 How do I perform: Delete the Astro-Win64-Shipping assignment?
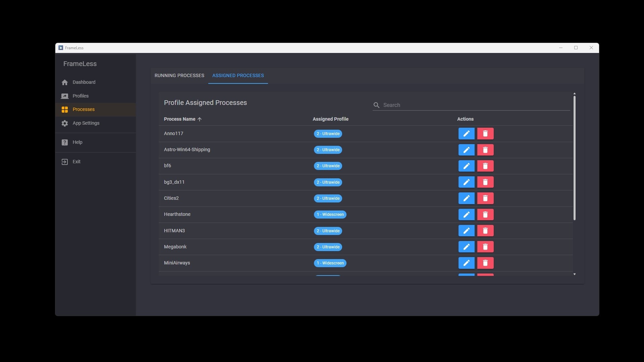click(485, 150)
